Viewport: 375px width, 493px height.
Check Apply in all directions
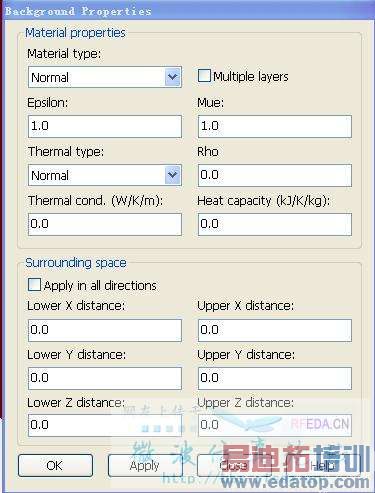[x=34, y=285]
